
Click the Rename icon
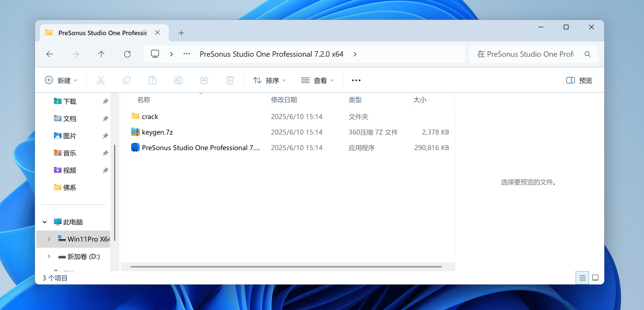click(178, 80)
